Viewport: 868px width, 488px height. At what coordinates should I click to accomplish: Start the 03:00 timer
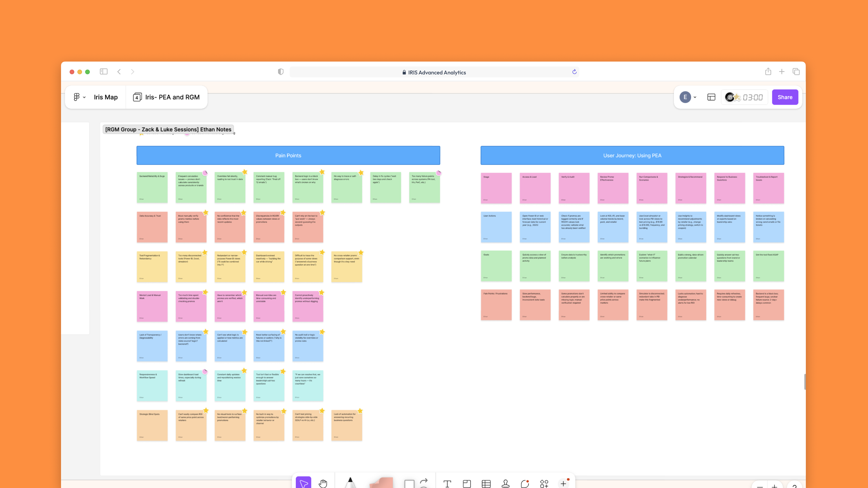click(752, 97)
